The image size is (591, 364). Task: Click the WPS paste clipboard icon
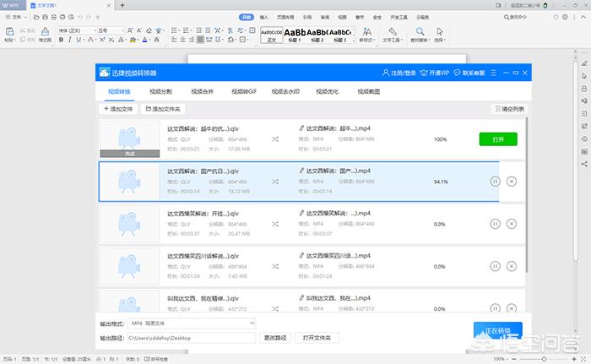tap(10, 32)
